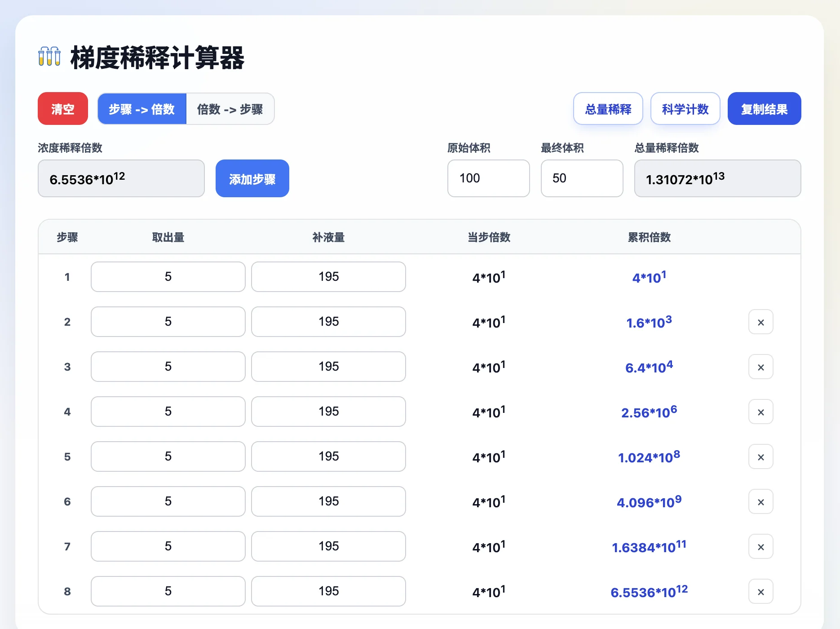Edit step 5 取出量 input
Viewport: 840px width, 629px height.
coord(168,456)
